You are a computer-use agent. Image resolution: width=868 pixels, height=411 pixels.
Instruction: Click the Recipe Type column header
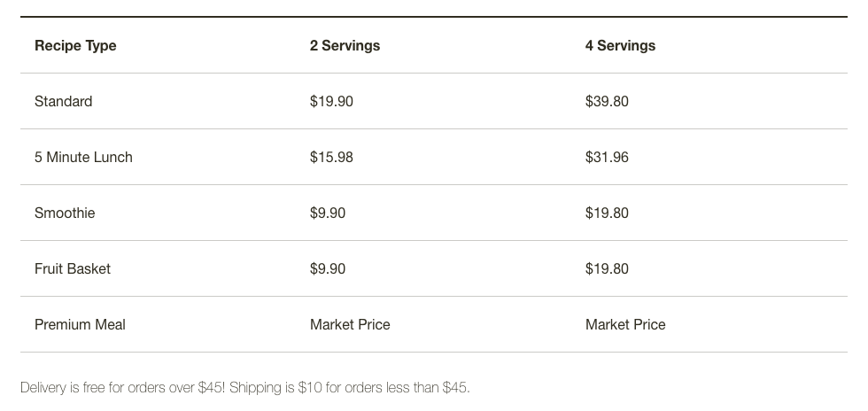75,45
